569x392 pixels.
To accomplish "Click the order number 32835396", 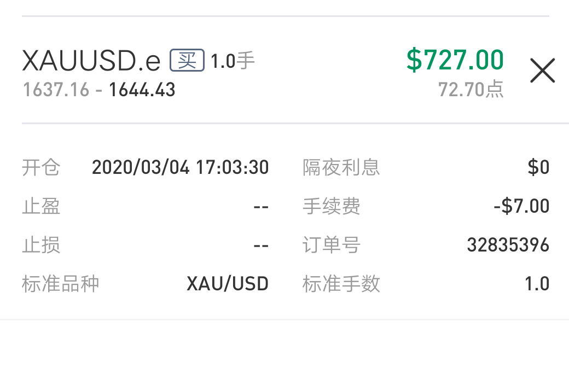I will click(508, 245).
